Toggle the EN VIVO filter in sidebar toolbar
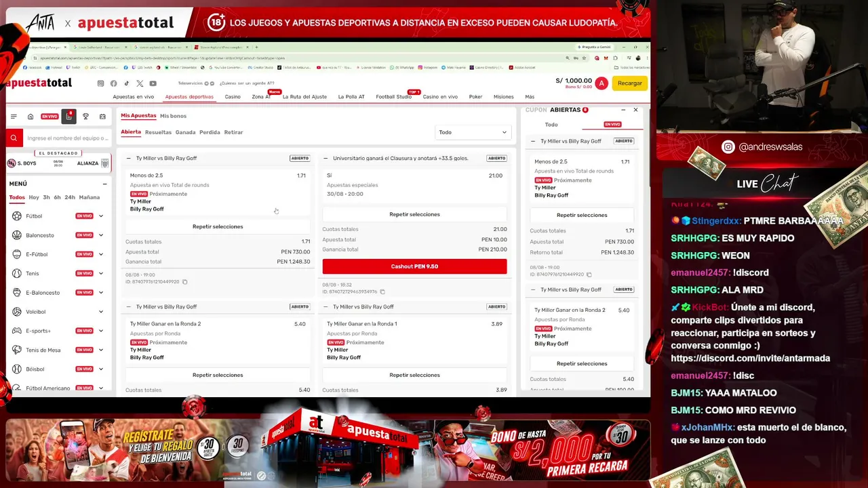868x488 pixels. pos(50,117)
